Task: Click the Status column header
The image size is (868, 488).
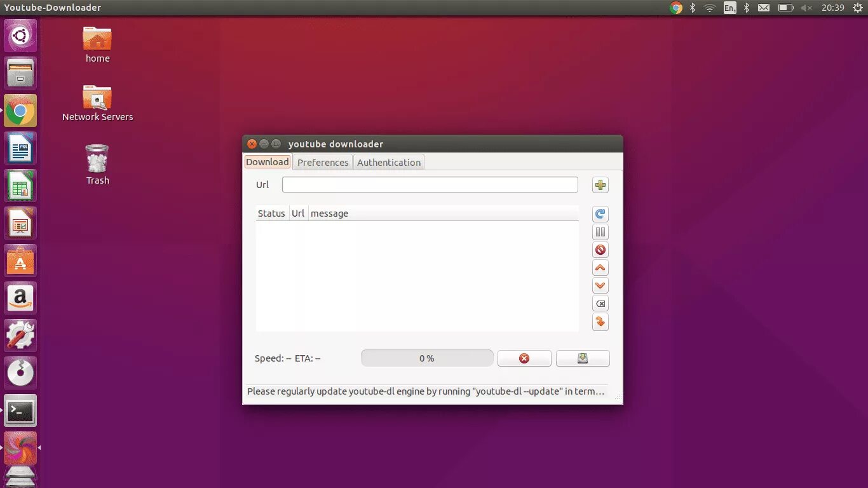Action: tap(271, 213)
